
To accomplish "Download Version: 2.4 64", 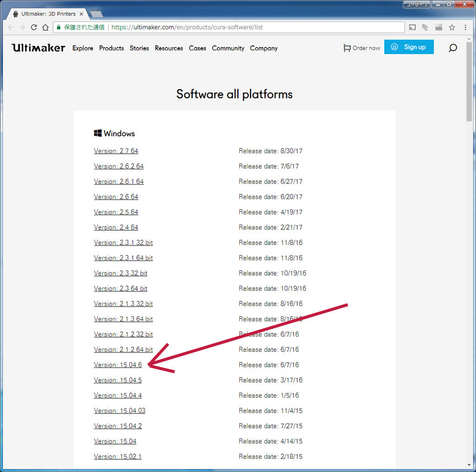I will coord(116,227).
